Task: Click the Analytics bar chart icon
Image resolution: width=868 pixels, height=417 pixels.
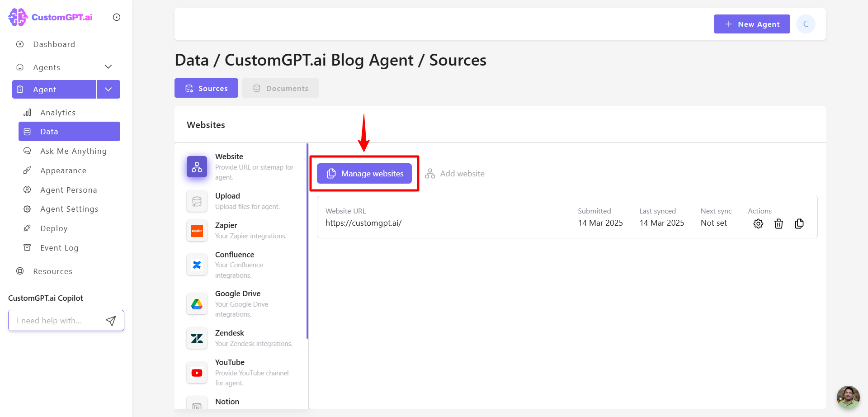Action: pos(27,112)
